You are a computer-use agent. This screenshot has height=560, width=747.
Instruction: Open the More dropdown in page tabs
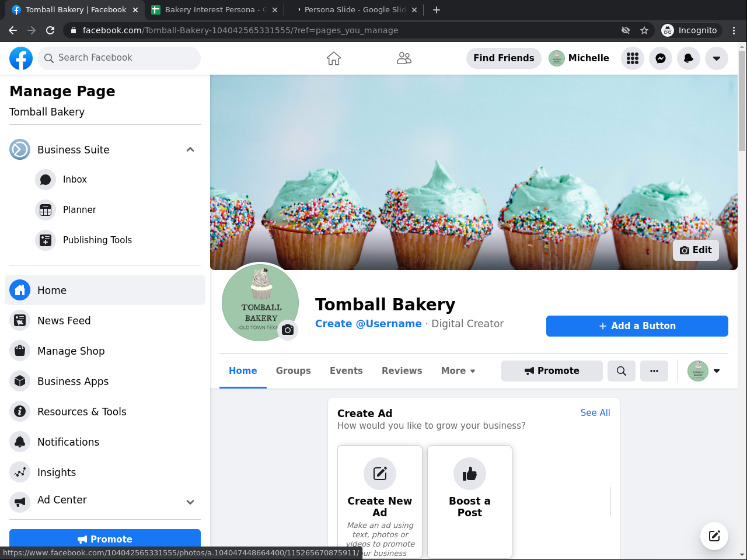[x=458, y=371]
